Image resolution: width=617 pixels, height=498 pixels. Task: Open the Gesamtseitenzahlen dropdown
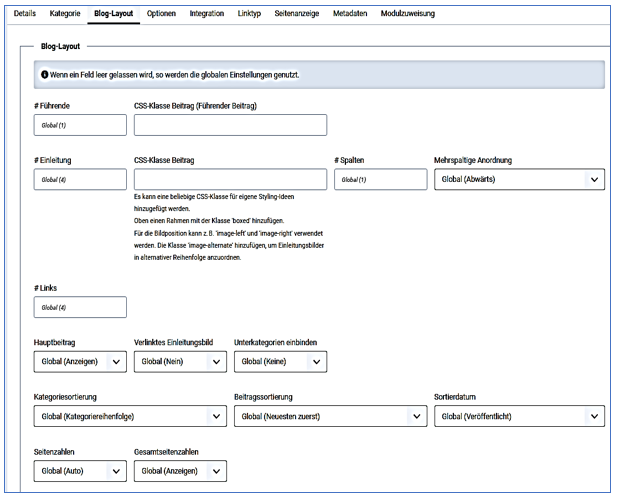180,471
